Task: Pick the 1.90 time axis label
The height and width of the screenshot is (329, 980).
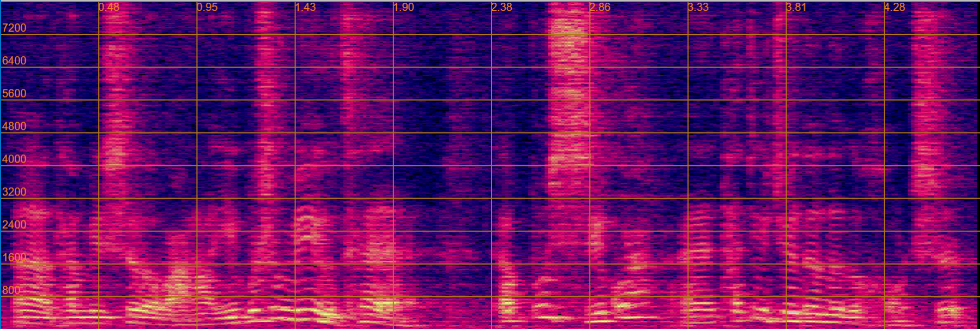Action: click(404, 7)
